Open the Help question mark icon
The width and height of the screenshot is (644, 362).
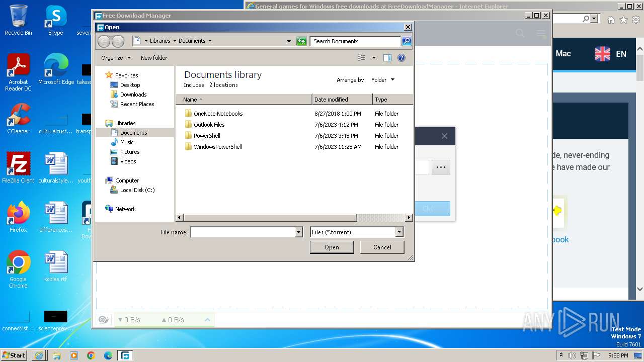[401, 58]
